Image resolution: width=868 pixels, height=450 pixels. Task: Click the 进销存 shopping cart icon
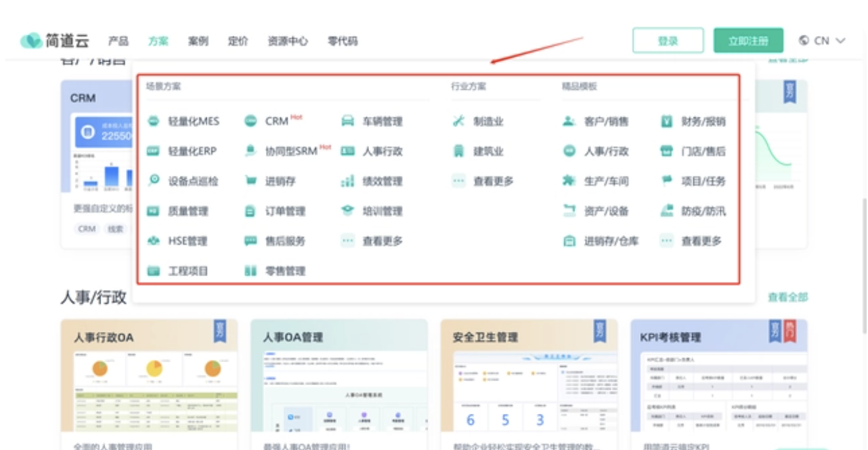coord(250,181)
